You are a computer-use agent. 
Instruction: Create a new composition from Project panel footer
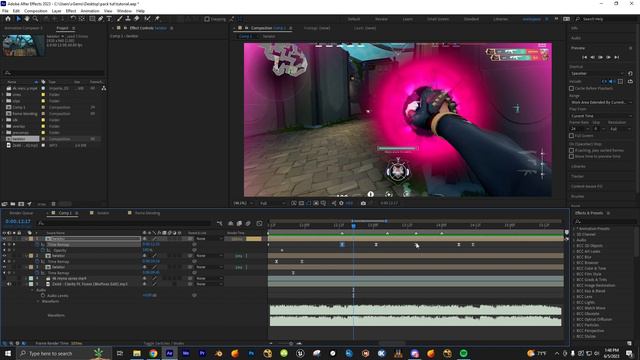[x=21, y=204]
